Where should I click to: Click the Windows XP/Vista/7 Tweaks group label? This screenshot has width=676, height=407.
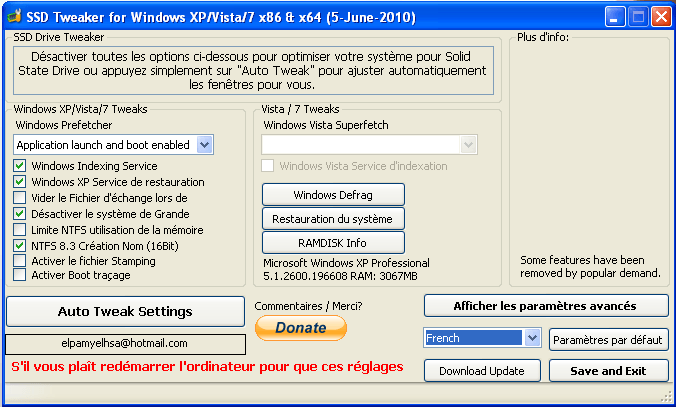point(80,109)
